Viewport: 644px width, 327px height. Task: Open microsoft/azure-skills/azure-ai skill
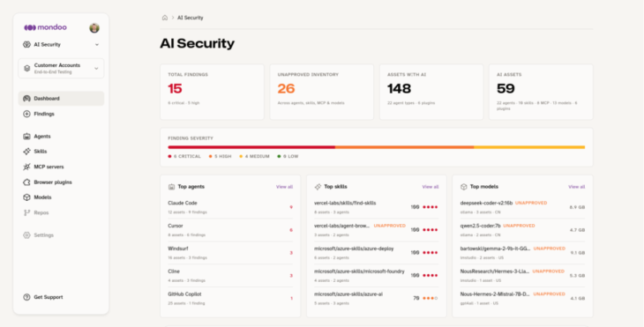(376, 298)
